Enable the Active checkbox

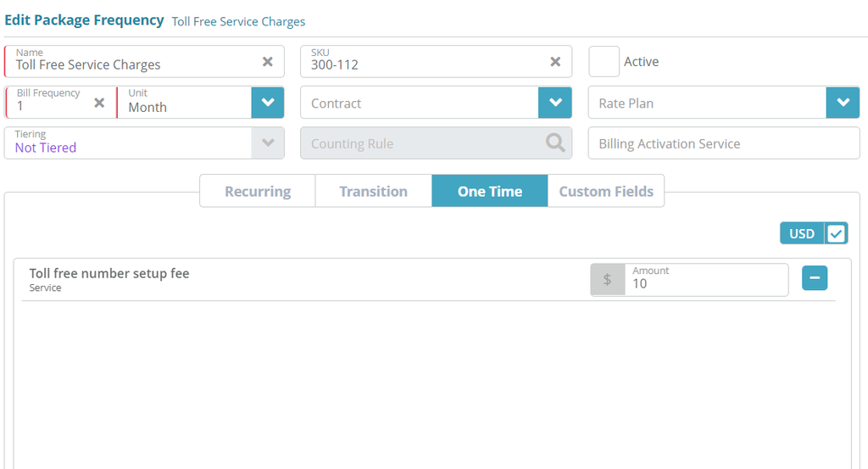click(x=604, y=62)
